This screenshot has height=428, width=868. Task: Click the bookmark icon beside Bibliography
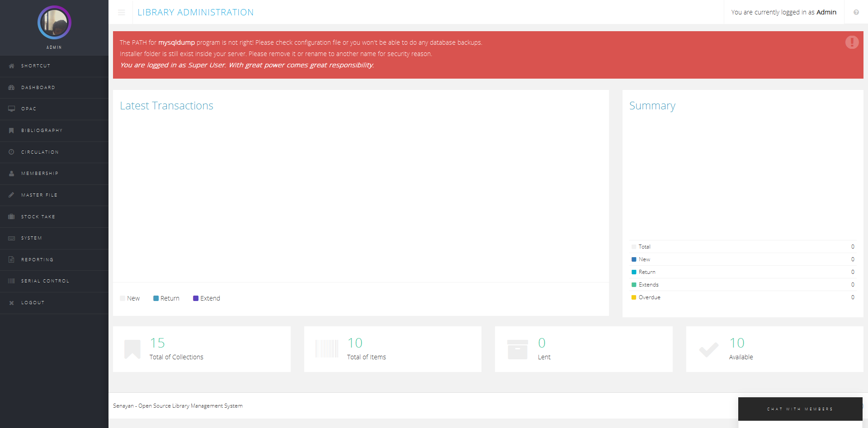pyautogui.click(x=12, y=131)
